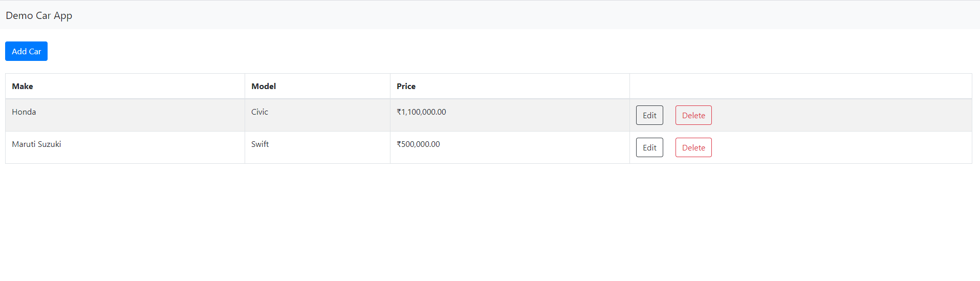Select the Civic model cell
Screen dimensions: 980x281
259,112
